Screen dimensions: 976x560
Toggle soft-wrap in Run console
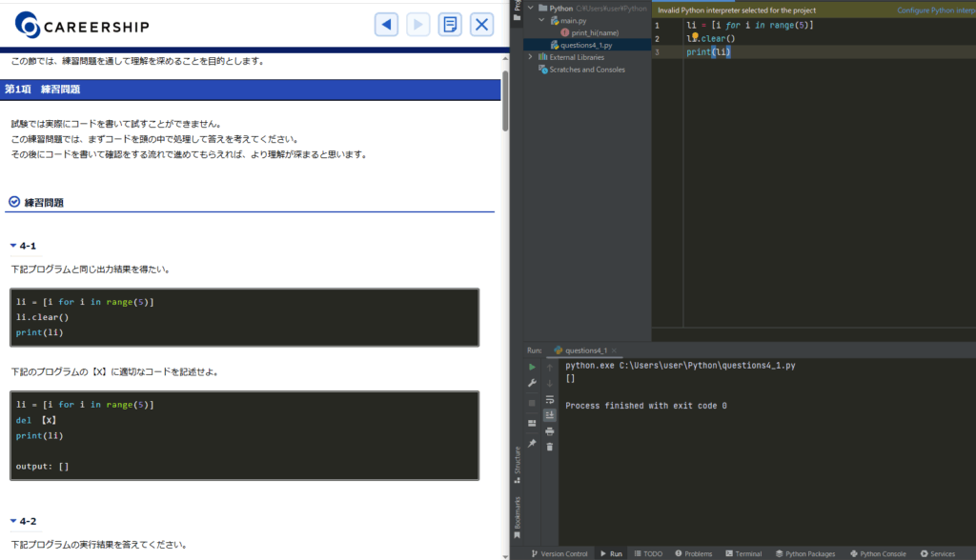pyautogui.click(x=550, y=399)
